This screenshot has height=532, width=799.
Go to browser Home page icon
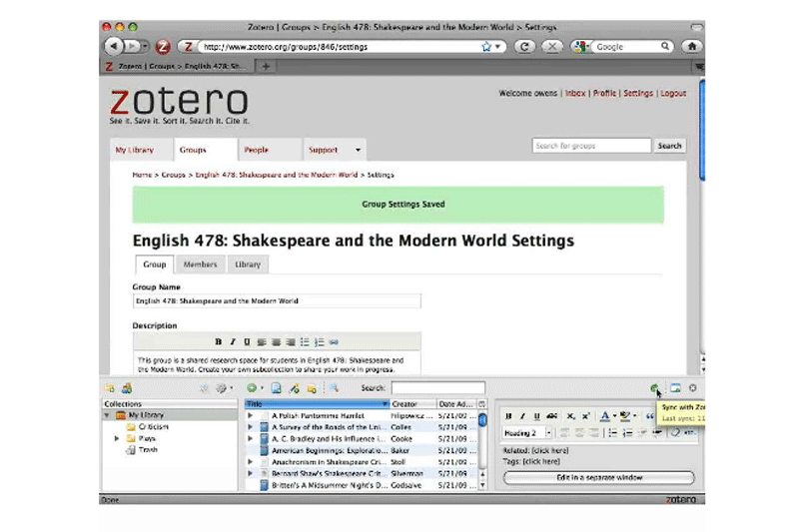click(x=691, y=46)
